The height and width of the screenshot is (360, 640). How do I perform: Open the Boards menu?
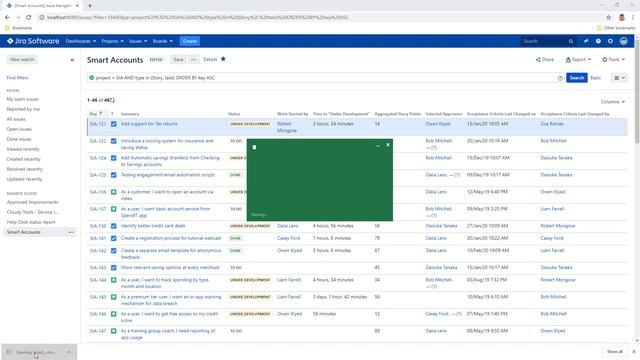pyautogui.click(x=162, y=41)
